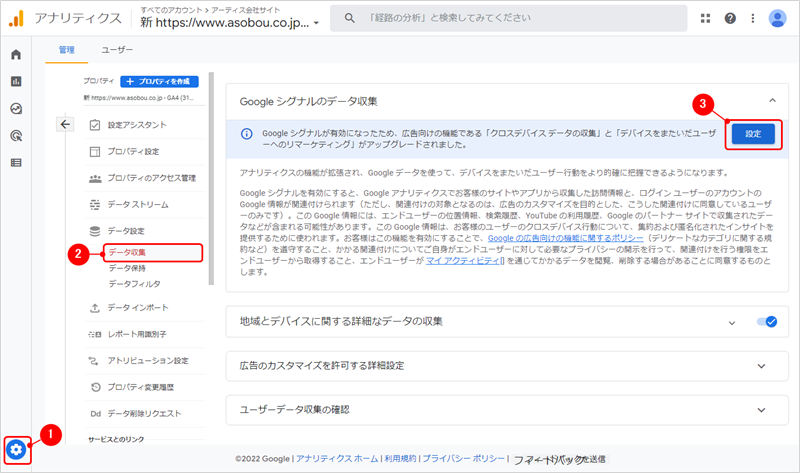
Task: Expand 地域とデバイスに関する詳細なデータの収集 chevron
Action: coord(732,322)
